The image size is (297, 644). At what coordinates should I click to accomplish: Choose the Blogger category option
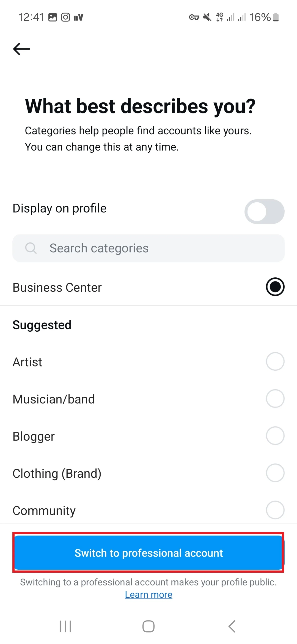[148, 436]
